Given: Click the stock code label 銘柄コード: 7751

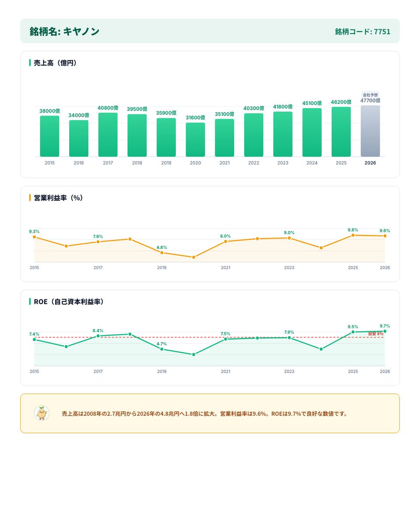Looking at the screenshot, I should 363,31.
